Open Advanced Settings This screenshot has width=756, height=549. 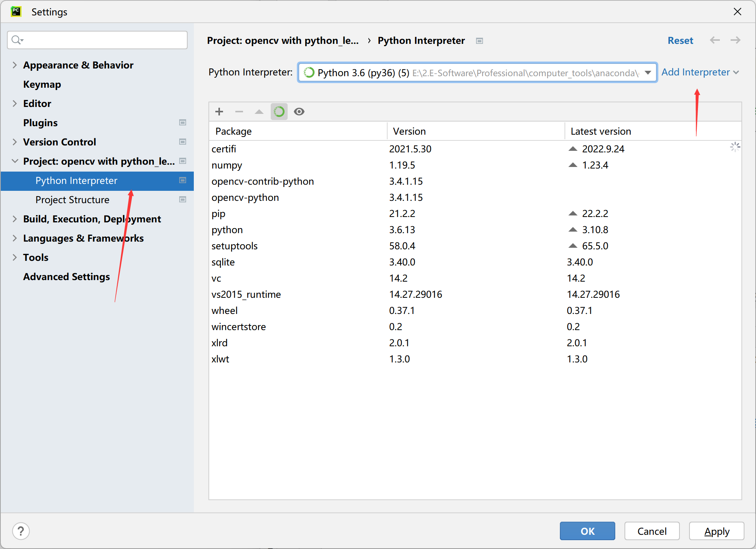(x=67, y=277)
